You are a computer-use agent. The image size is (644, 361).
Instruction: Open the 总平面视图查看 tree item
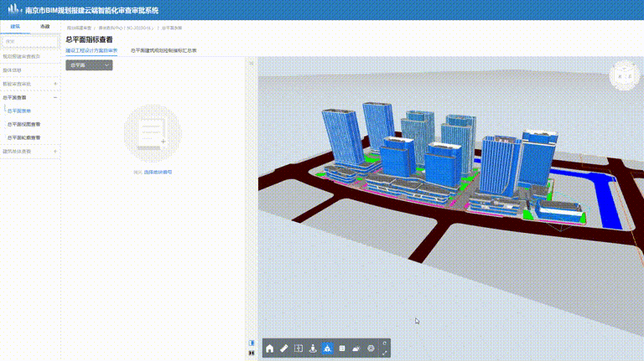pyautogui.click(x=23, y=124)
